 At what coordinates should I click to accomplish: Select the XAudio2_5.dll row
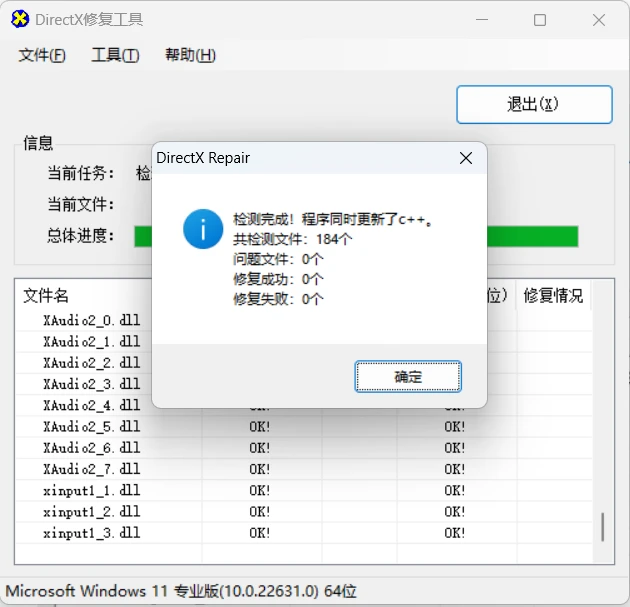(x=304, y=427)
